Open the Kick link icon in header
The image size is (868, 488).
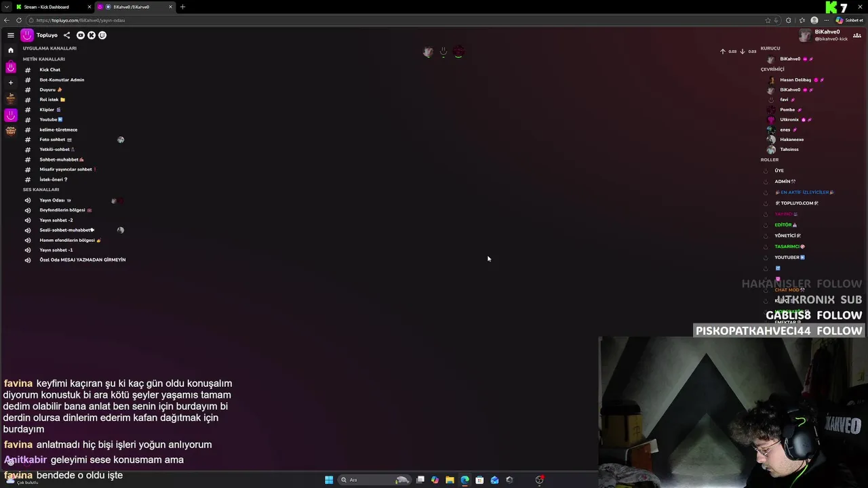[x=92, y=35]
